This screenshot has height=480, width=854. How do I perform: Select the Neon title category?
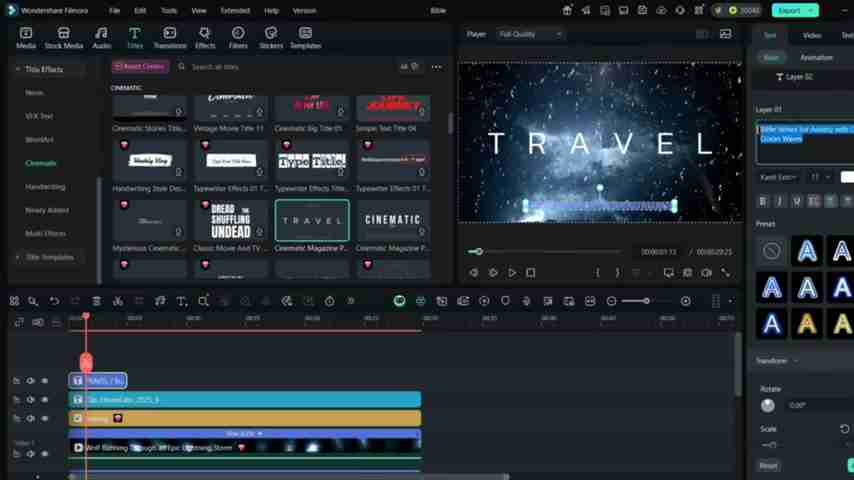point(34,93)
